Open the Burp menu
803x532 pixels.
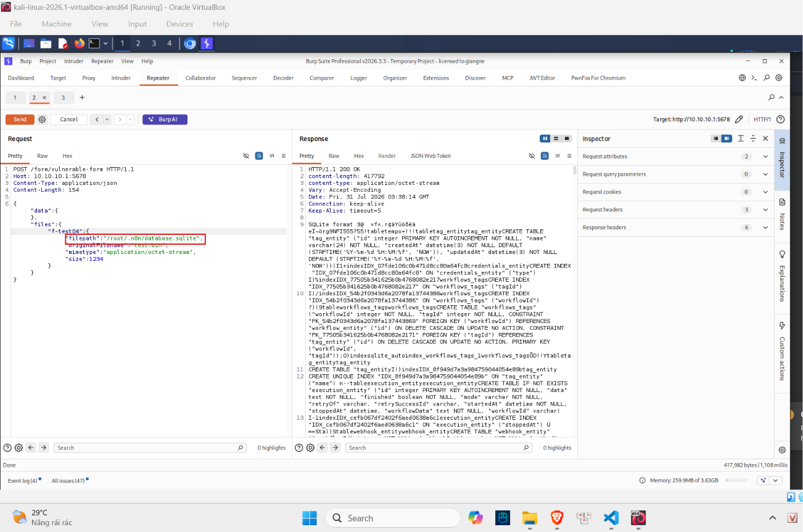(x=26, y=61)
